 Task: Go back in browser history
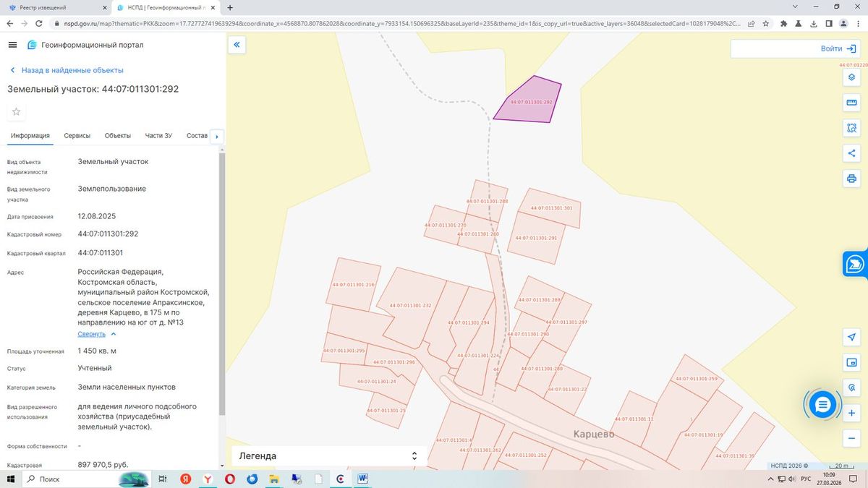point(9,23)
